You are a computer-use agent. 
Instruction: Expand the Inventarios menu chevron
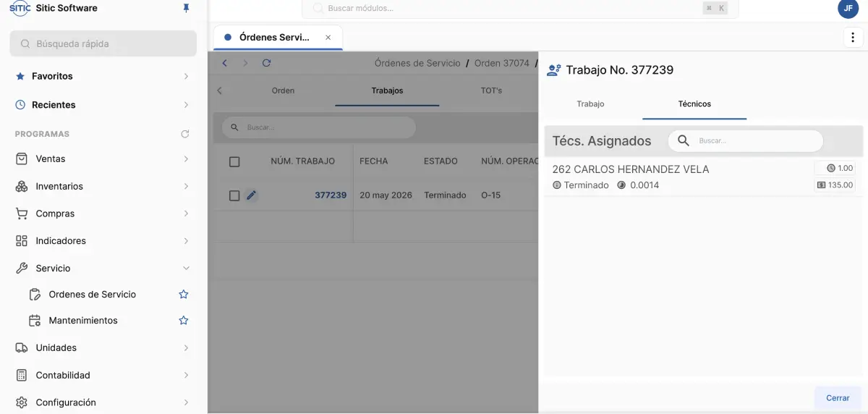click(186, 186)
